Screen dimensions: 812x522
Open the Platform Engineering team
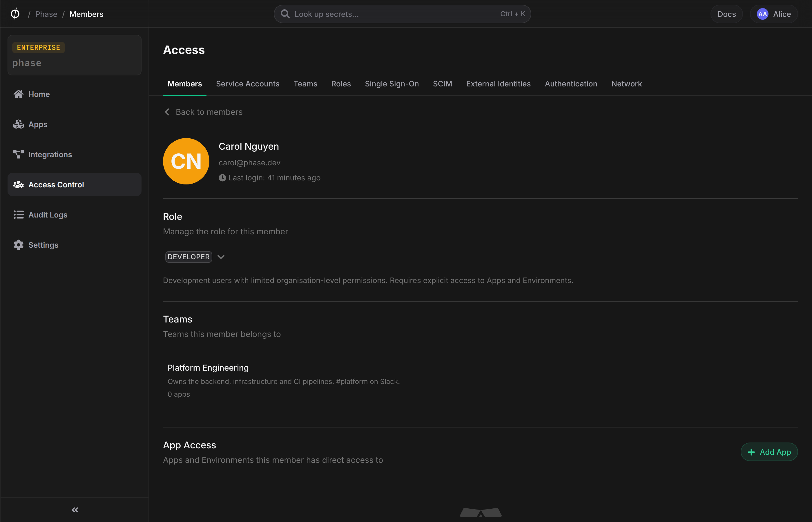[208, 367]
